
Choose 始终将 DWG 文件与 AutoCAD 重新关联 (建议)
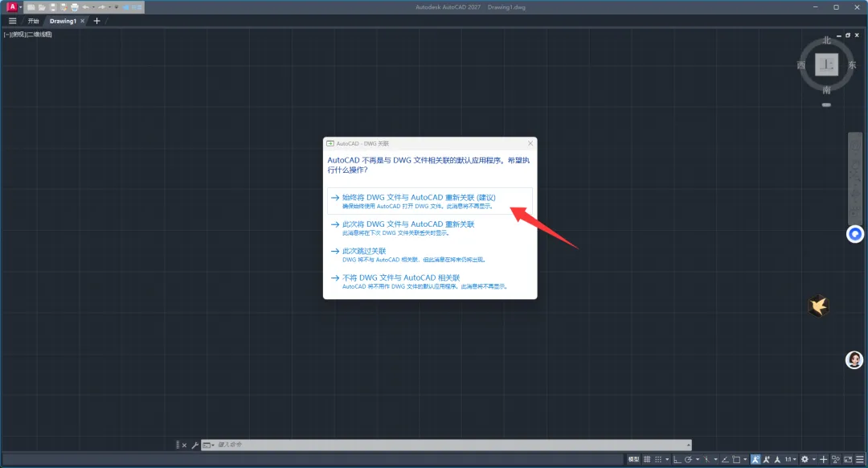(429, 201)
